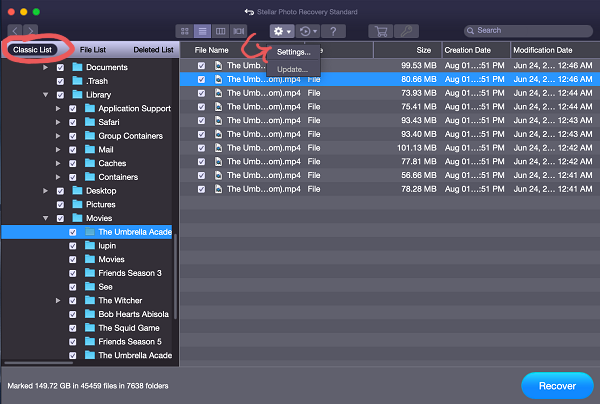Uncheck checkbox for the 56.66 MB file
The image size is (600, 404).
[x=201, y=176]
